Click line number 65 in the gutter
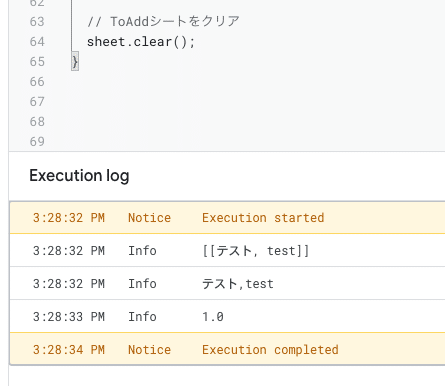Screen dimensions: 445x386 (x=37, y=62)
